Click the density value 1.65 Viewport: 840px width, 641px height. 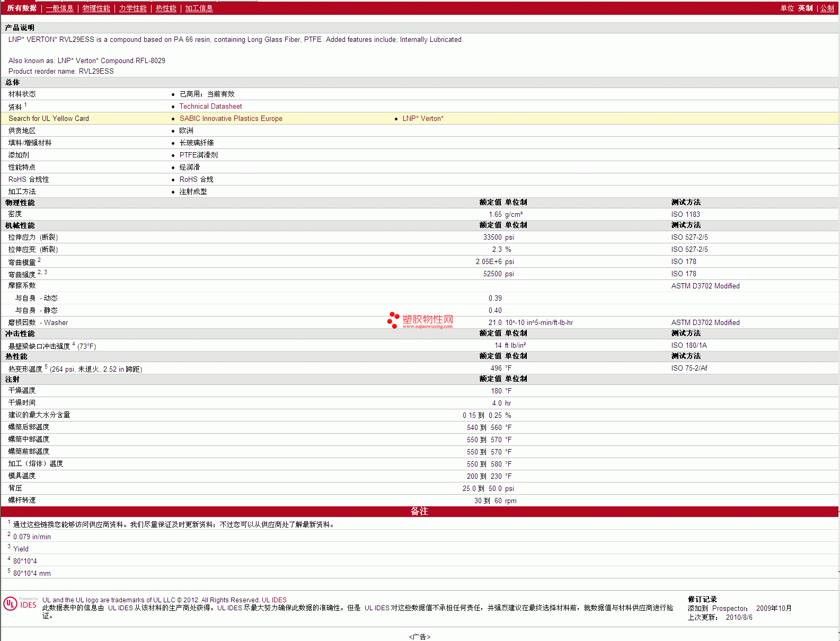pyautogui.click(x=495, y=214)
